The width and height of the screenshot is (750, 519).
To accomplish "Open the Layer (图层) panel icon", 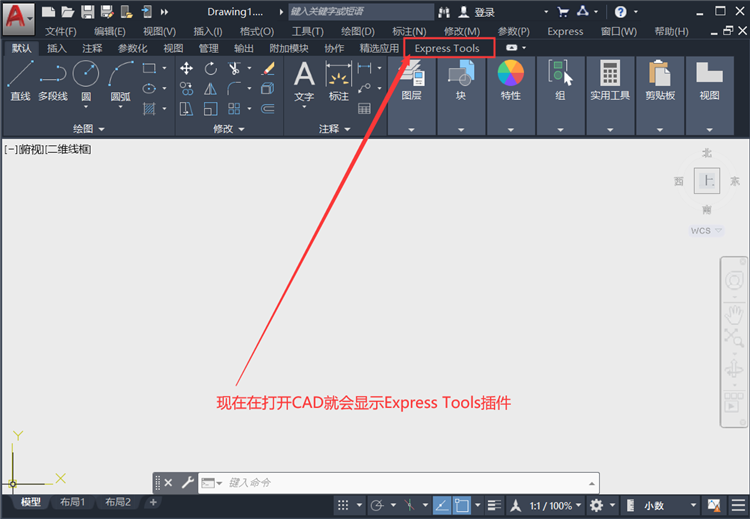I will (411, 80).
